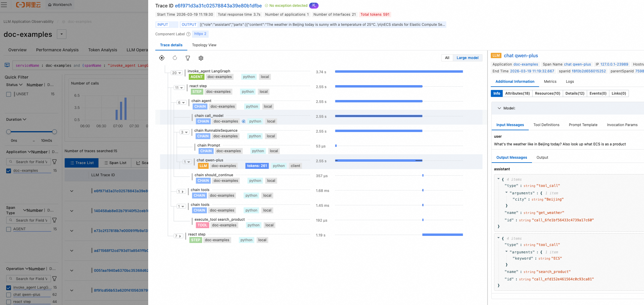Open the trace filter funnel icon
Viewport: 644px width, 305px height.
(188, 58)
